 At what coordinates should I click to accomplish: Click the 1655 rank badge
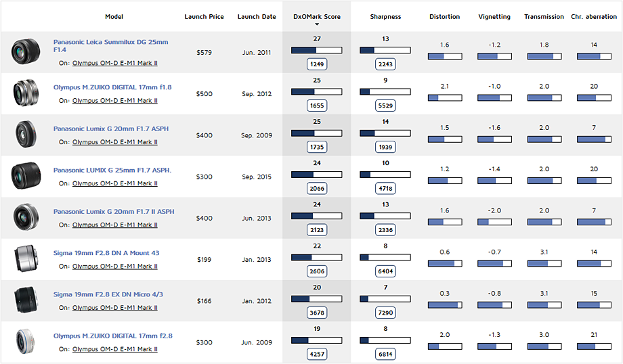pyautogui.click(x=317, y=106)
